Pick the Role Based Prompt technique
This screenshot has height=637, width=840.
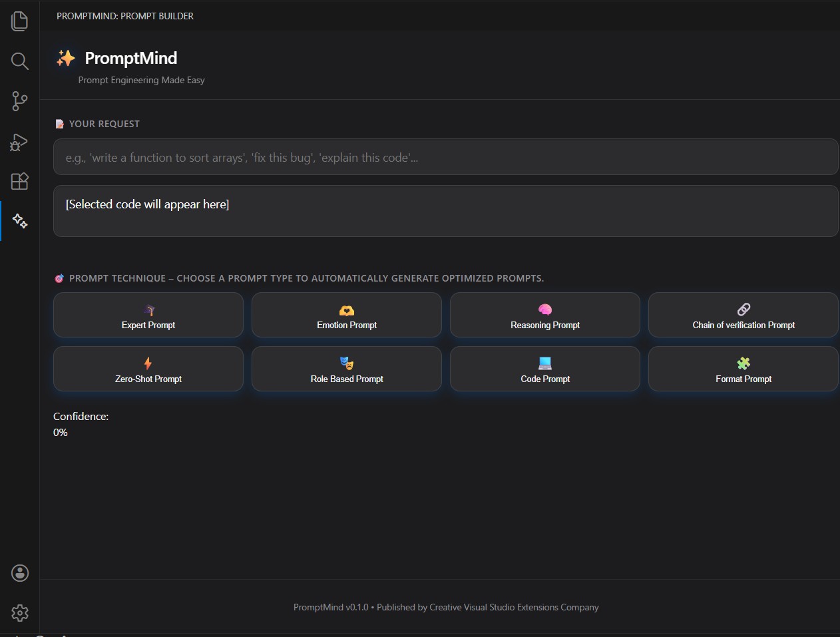click(346, 369)
